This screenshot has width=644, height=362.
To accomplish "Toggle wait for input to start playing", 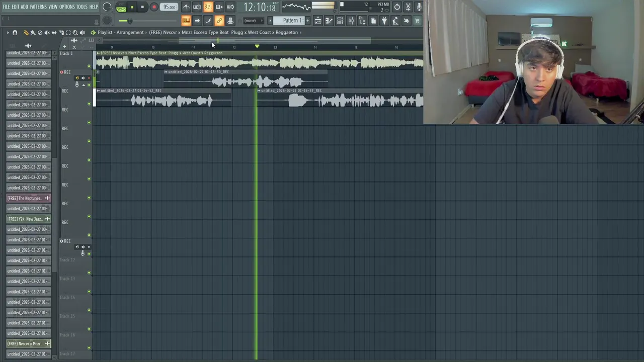I will [x=197, y=7].
